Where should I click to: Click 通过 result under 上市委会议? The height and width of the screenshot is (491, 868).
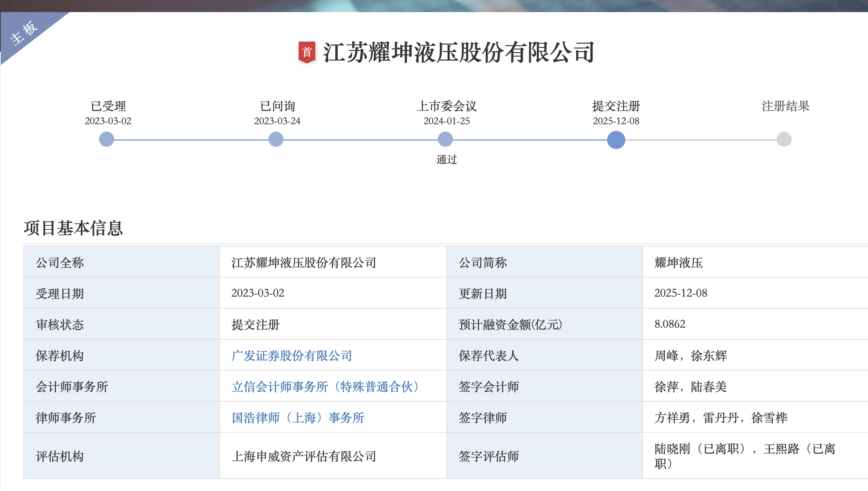coord(446,160)
